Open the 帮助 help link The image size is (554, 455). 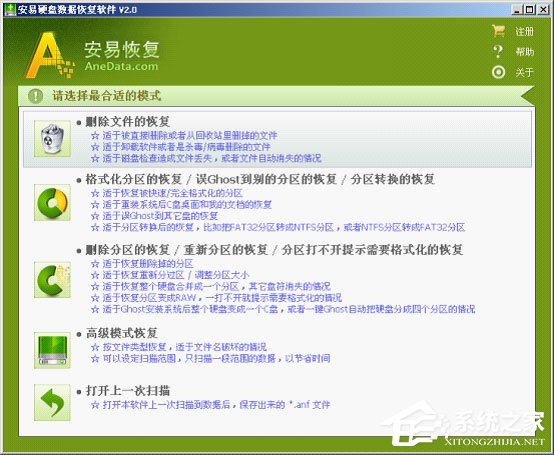(524, 52)
